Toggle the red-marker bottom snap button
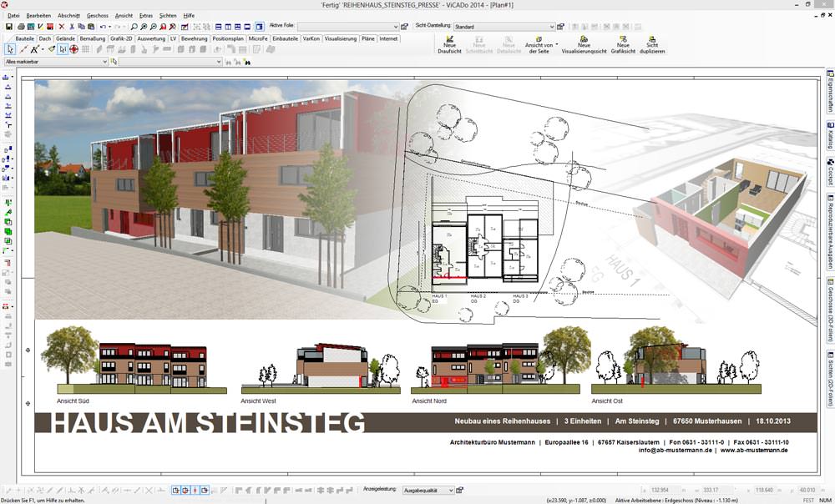This screenshot has width=835, height=504. point(195,490)
